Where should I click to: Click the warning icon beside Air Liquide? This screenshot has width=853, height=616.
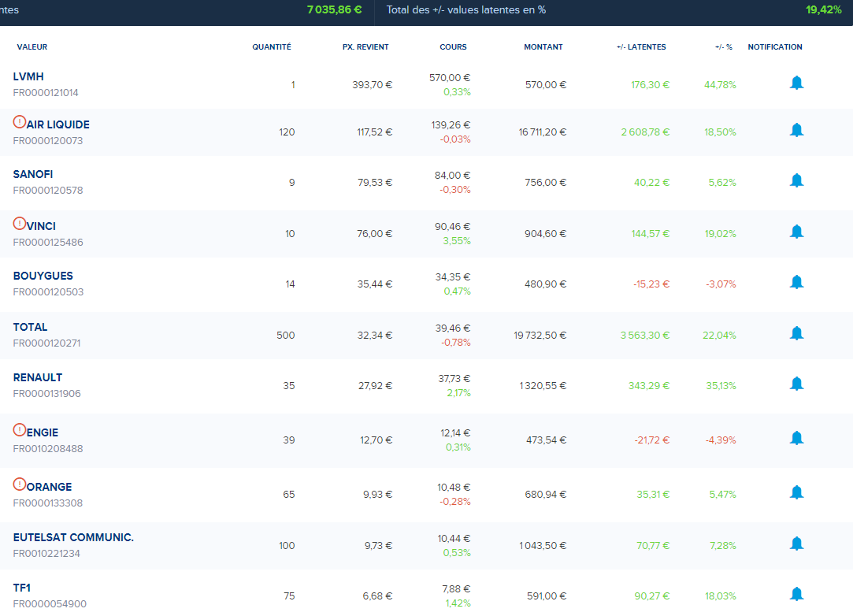click(20, 122)
